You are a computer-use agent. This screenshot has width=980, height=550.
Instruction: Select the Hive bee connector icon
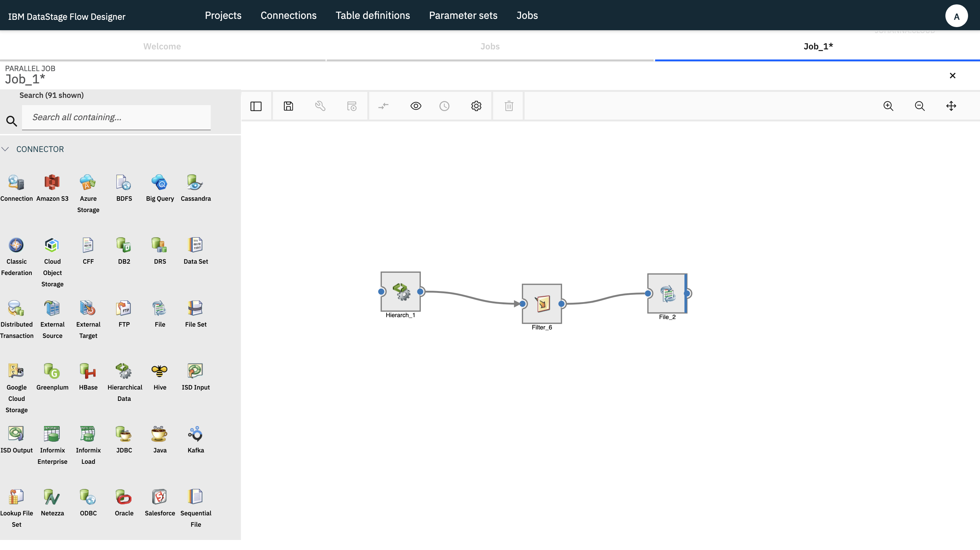pos(160,371)
